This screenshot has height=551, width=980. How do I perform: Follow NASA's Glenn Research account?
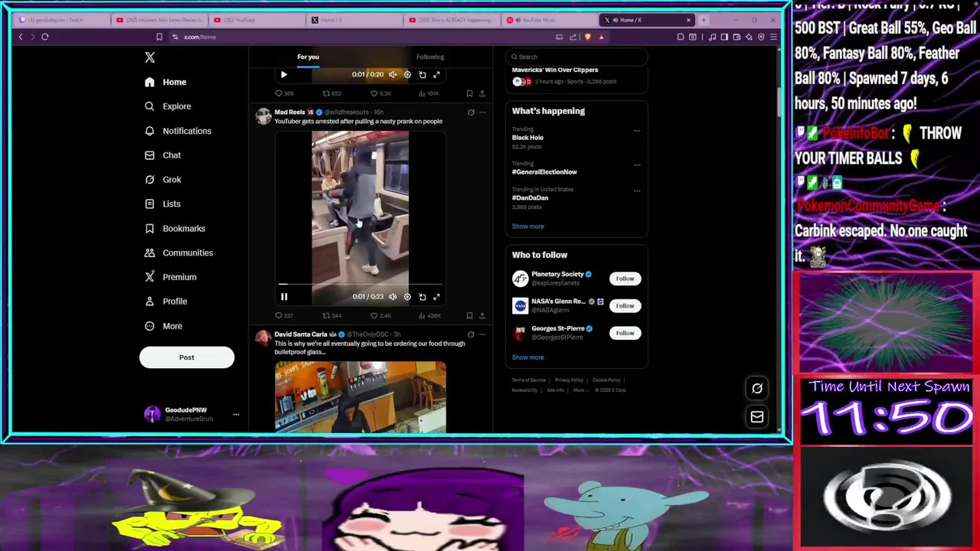625,306
